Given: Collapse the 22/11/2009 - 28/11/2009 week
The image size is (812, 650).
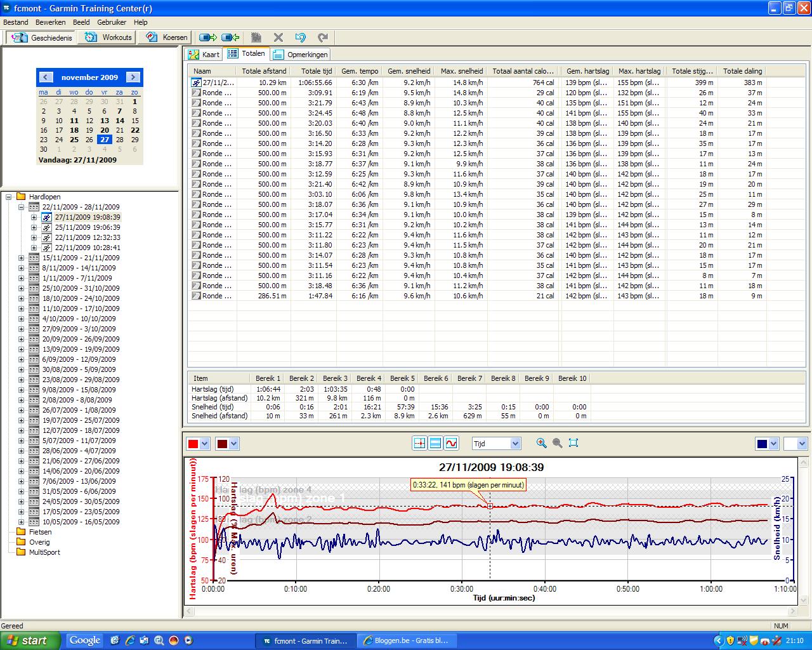Looking at the screenshot, I should (x=21, y=207).
